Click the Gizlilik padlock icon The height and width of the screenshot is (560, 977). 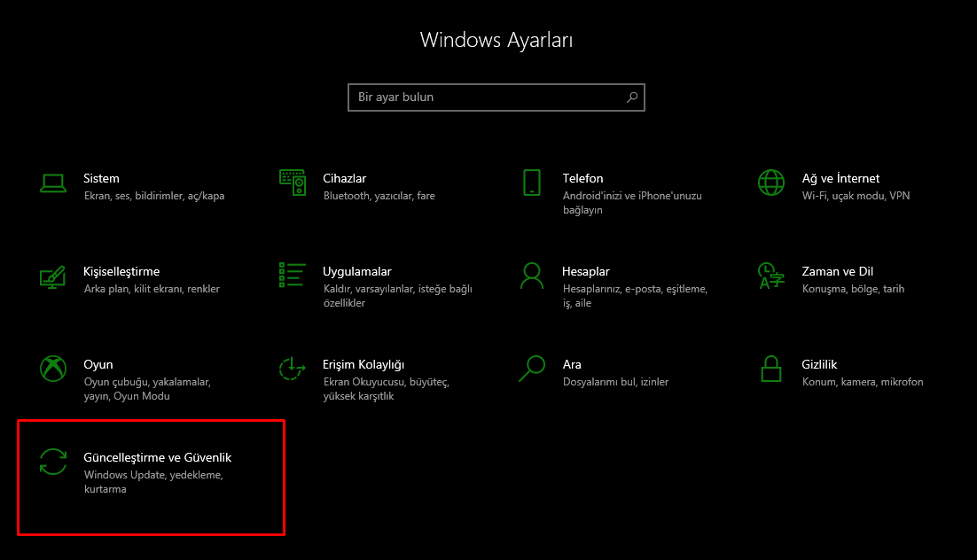coord(770,369)
